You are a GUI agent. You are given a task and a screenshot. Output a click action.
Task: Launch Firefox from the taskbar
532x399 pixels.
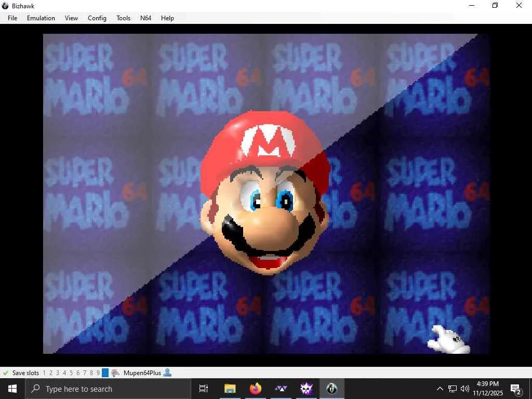(256, 389)
